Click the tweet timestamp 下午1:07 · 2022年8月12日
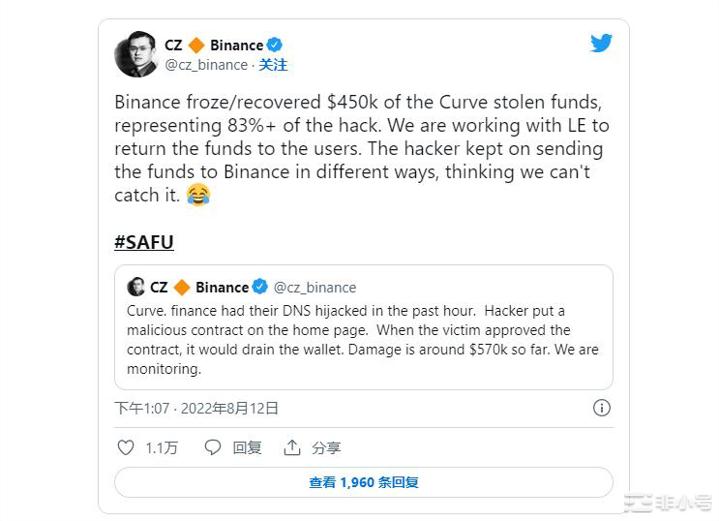The height and width of the screenshot is (521, 719). [196, 408]
